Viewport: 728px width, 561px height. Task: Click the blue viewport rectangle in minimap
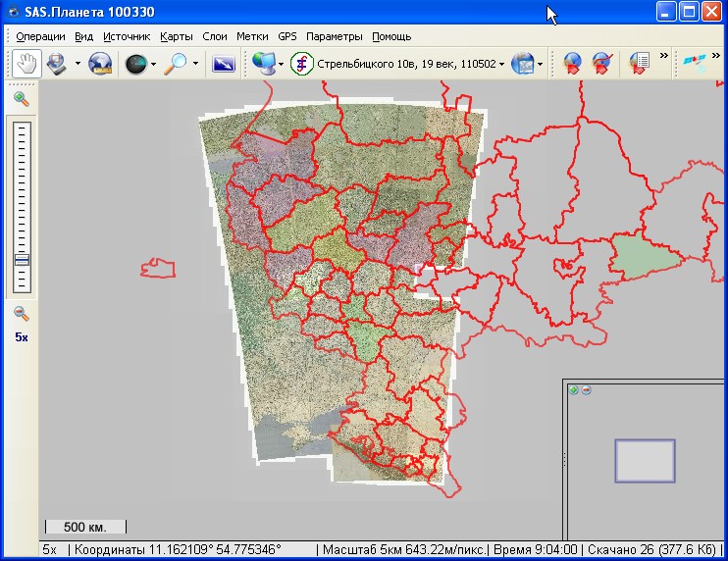point(645,461)
